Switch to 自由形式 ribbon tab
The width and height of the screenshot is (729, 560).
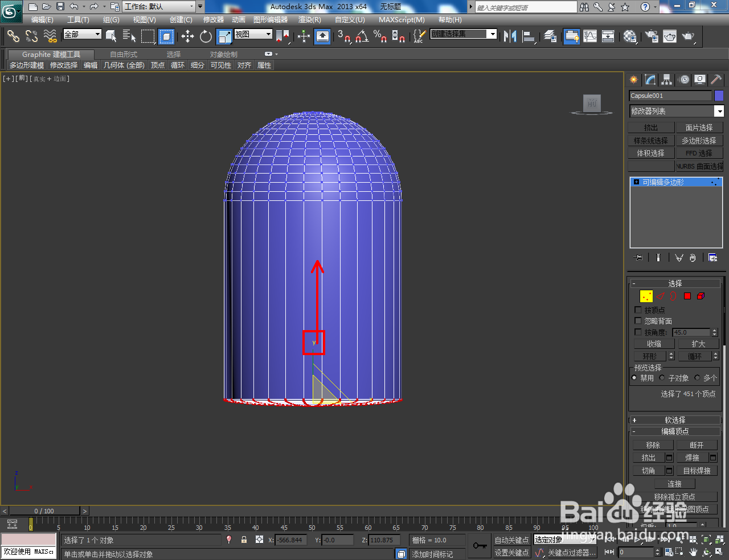[124, 55]
